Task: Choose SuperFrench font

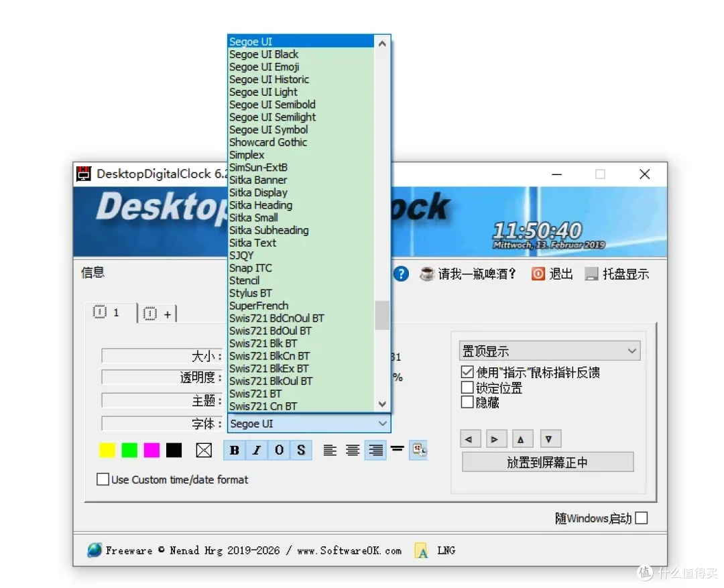Action: 301,306
